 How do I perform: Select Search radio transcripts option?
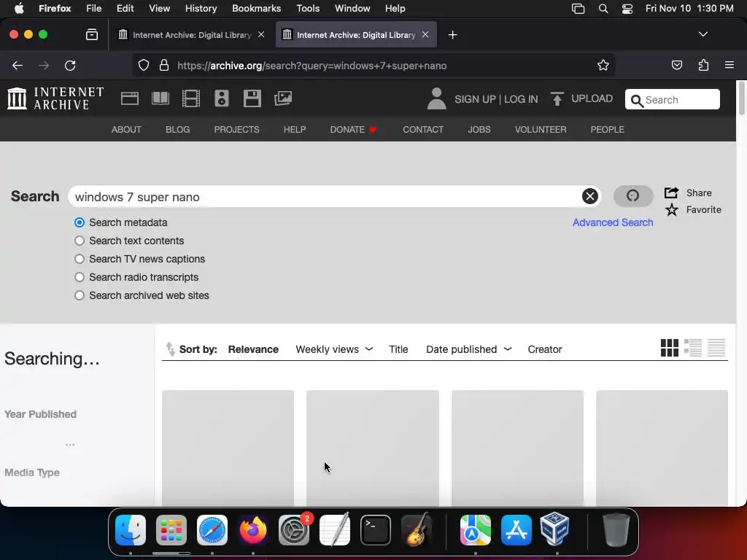click(79, 277)
